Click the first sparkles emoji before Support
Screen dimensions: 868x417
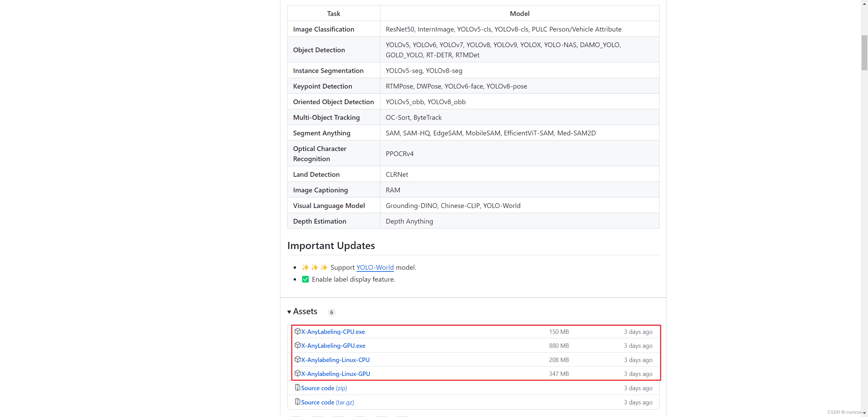(x=305, y=267)
